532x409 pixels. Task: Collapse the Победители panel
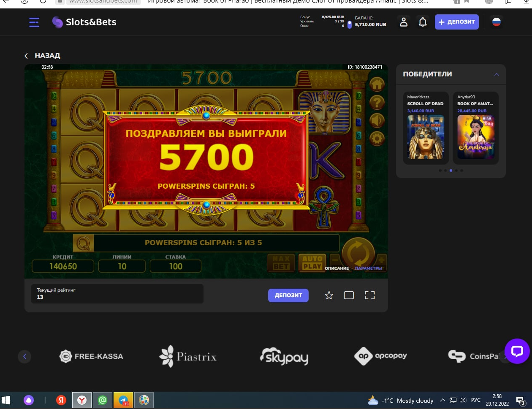(497, 74)
